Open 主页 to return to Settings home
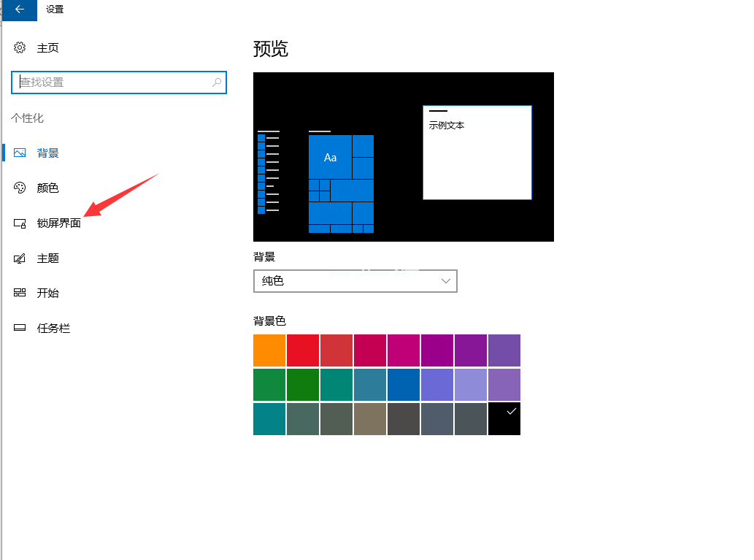The width and height of the screenshot is (754, 560). tap(45, 47)
